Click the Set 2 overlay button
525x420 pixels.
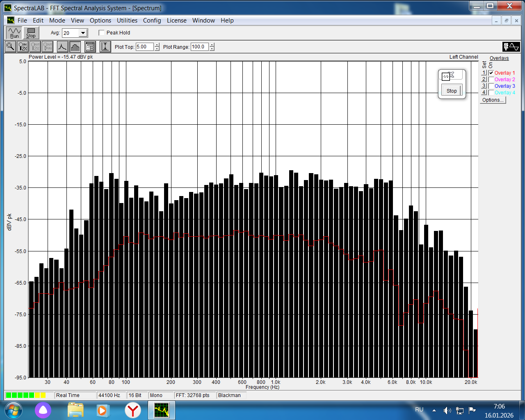484,80
